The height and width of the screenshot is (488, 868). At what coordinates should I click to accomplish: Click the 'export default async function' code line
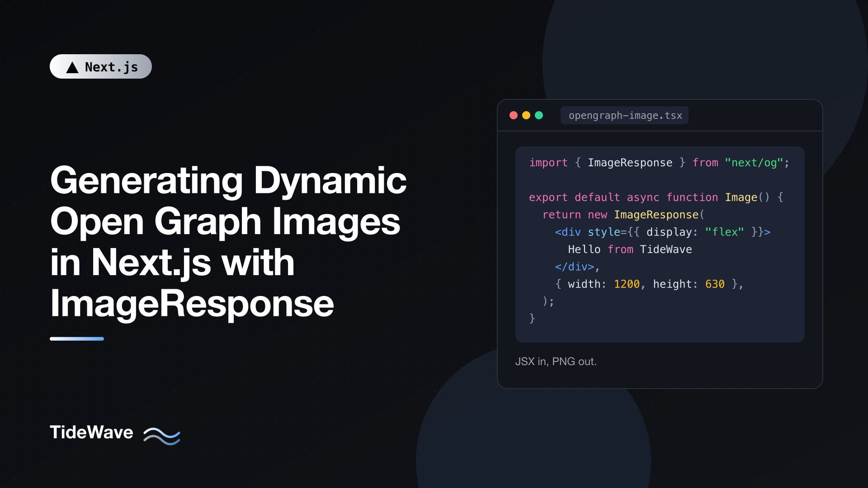click(656, 197)
